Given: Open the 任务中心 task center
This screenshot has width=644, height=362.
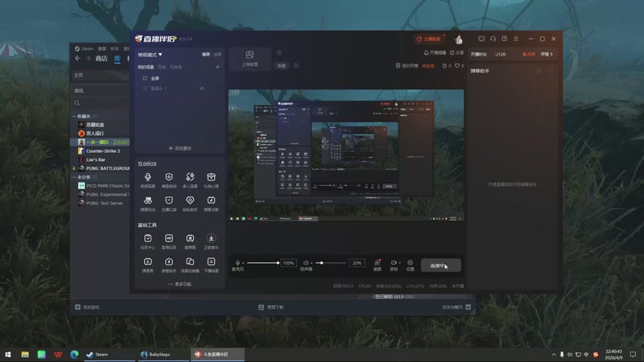Looking at the screenshot, I should pyautogui.click(x=148, y=241).
